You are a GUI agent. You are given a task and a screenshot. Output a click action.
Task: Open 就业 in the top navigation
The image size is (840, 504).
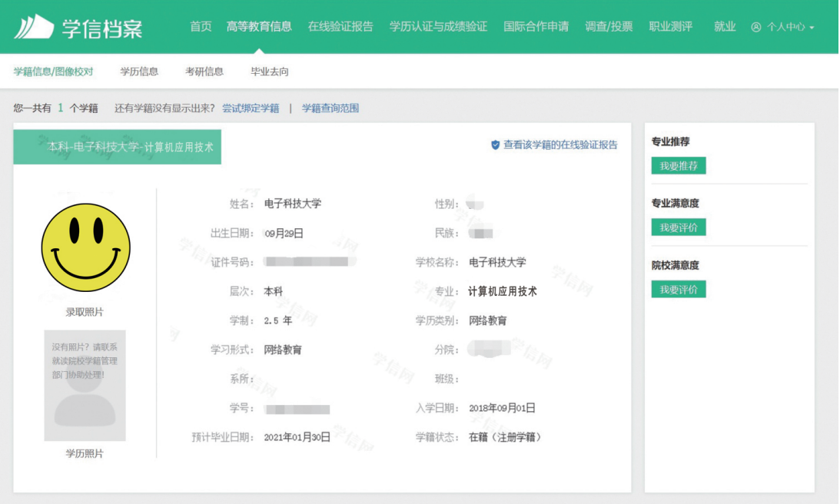[x=725, y=26]
